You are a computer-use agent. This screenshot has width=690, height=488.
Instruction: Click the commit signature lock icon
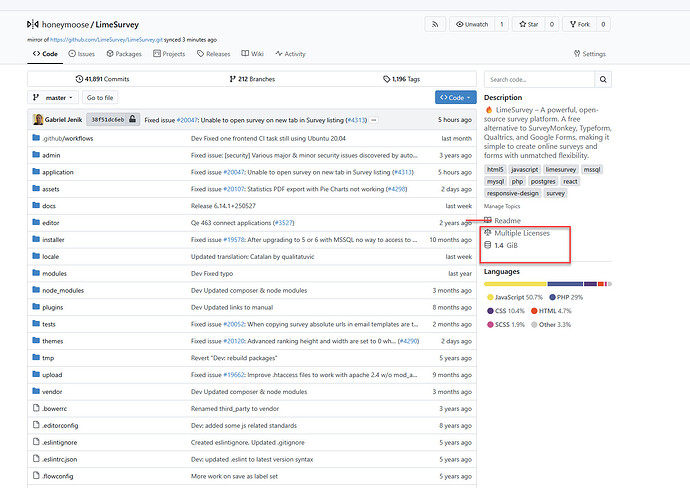132,119
